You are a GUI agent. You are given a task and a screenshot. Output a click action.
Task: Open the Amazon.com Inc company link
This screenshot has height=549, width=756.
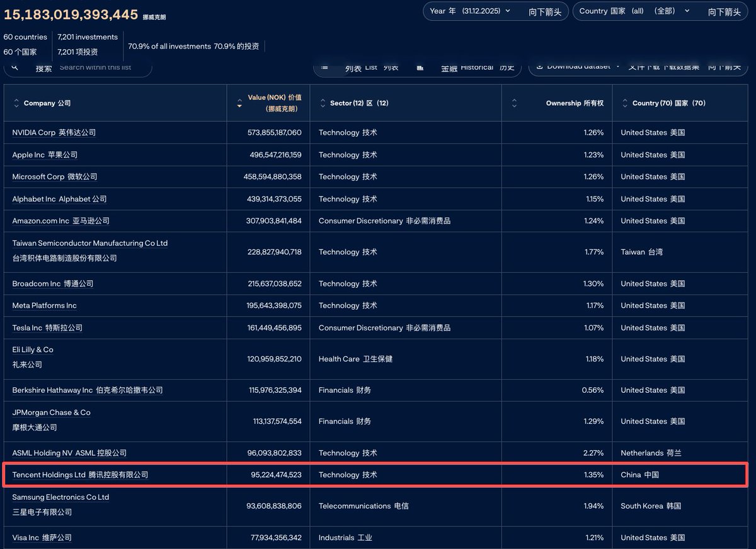pos(60,221)
